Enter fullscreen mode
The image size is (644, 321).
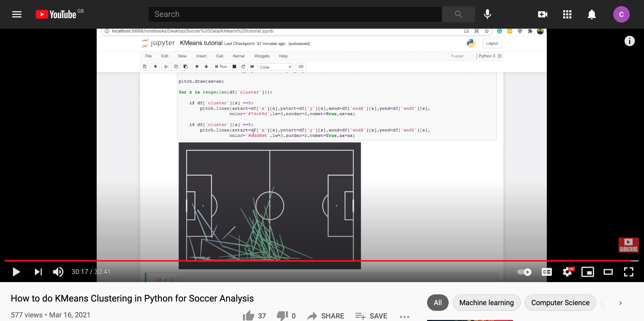click(628, 272)
